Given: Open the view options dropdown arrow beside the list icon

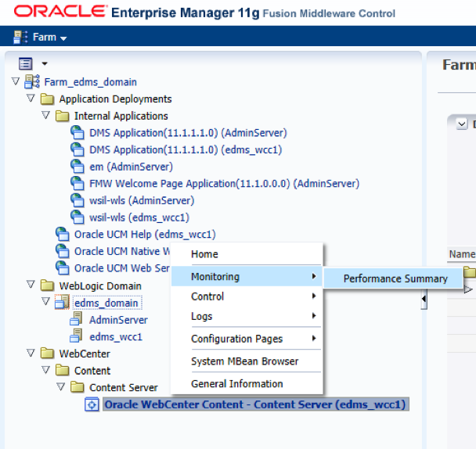Looking at the screenshot, I should click(x=45, y=63).
